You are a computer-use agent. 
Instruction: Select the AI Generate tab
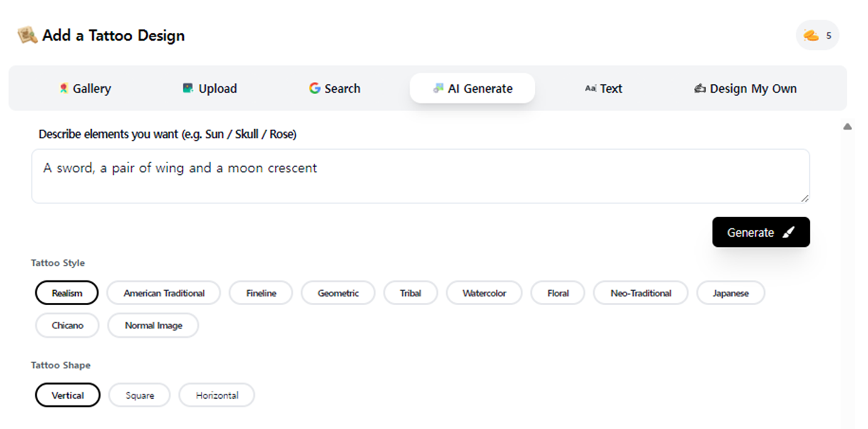(472, 89)
